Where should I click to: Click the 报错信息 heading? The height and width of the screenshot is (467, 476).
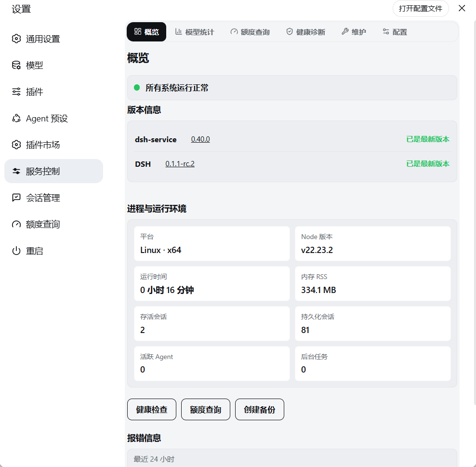coord(144,438)
